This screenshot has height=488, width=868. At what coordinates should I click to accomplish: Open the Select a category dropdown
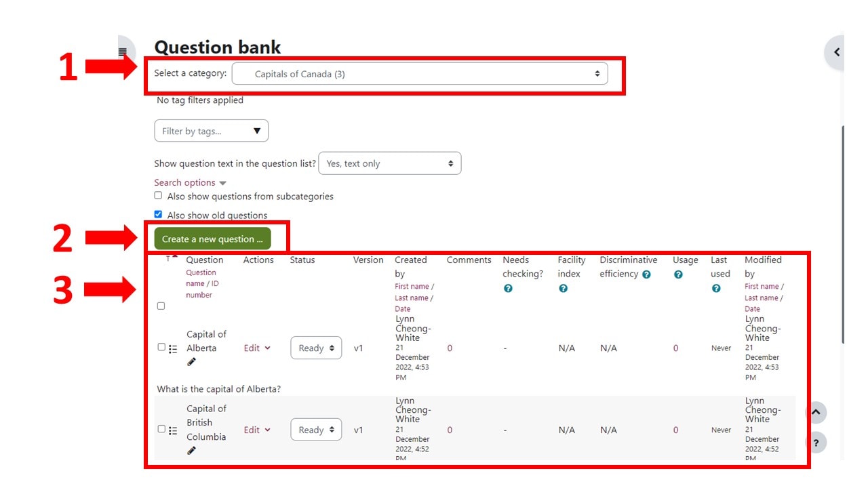point(419,74)
